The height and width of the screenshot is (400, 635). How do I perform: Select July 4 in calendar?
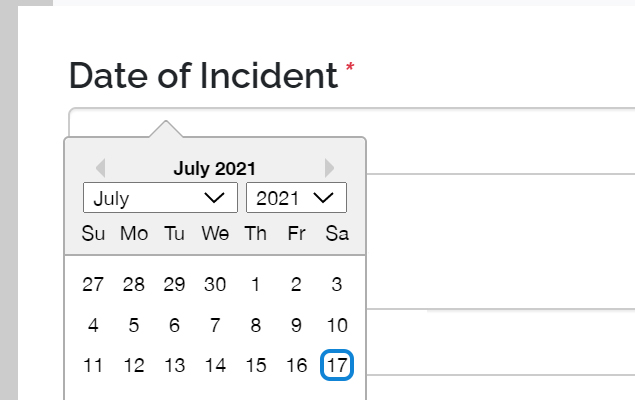pyautogui.click(x=93, y=325)
